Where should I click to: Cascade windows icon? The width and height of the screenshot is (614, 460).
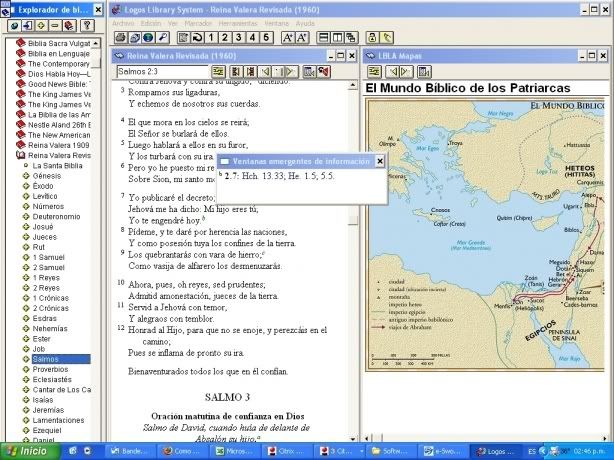click(351, 38)
